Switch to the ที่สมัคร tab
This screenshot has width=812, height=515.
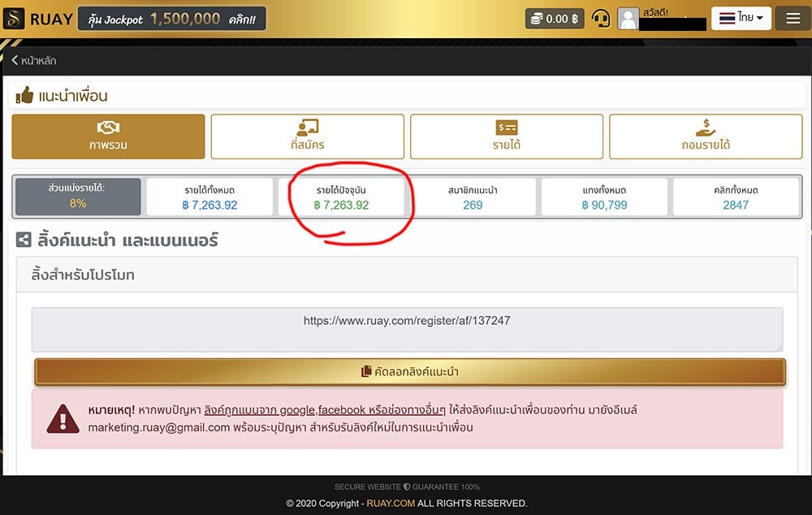308,136
